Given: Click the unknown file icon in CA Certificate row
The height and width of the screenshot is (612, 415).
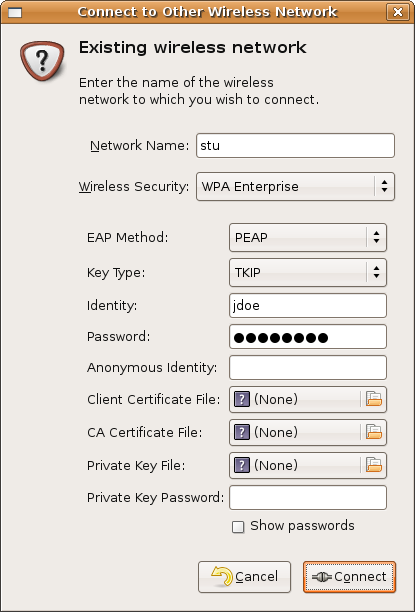Looking at the screenshot, I should [242, 432].
